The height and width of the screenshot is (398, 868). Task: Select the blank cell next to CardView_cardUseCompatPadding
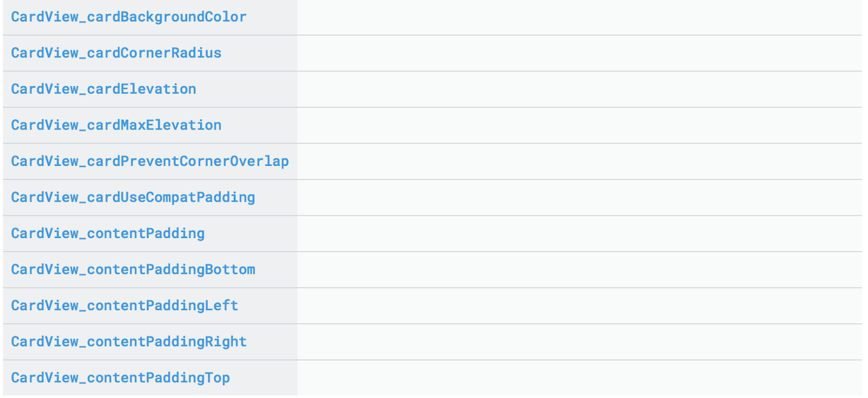coord(579,197)
